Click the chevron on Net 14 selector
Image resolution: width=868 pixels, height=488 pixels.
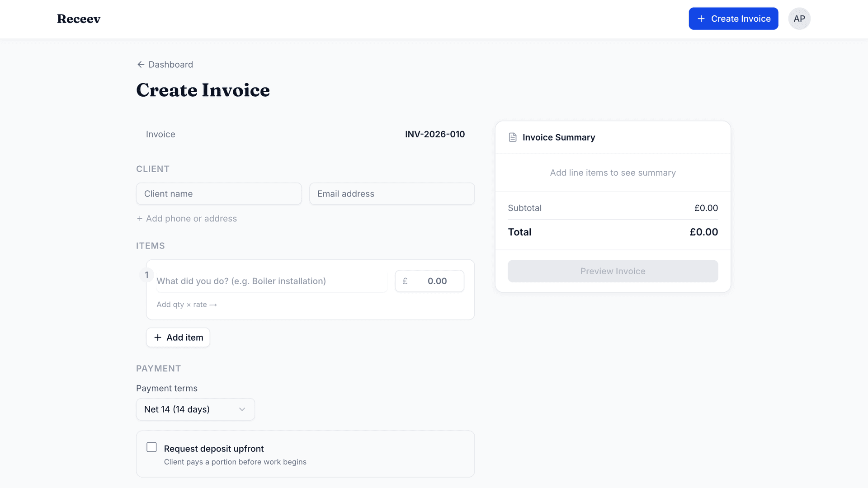click(x=243, y=409)
